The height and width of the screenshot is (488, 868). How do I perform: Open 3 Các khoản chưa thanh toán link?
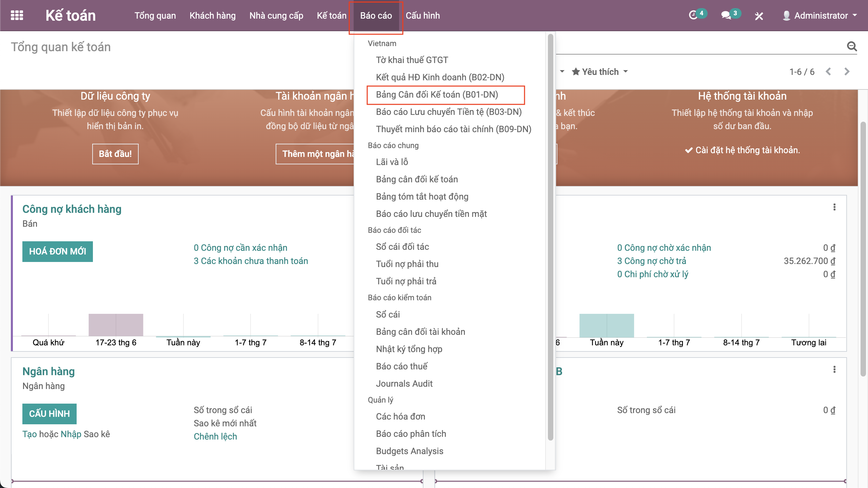coord(251,261)
